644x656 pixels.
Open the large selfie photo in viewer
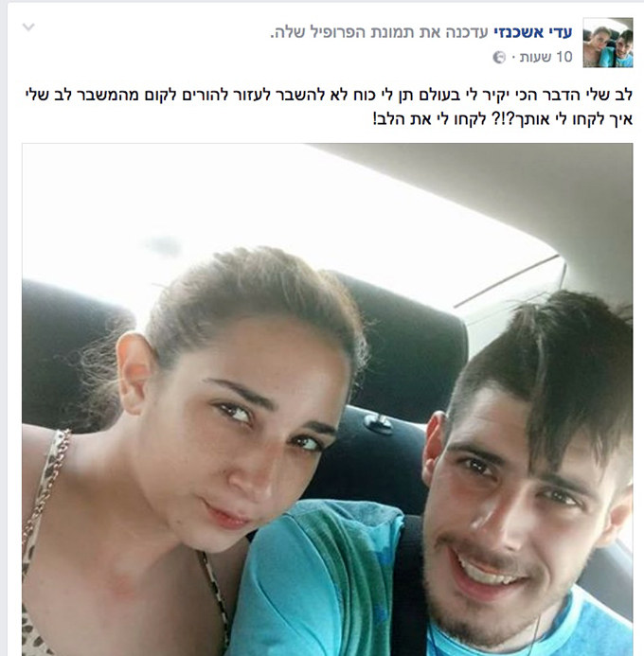tap(328, 399)
